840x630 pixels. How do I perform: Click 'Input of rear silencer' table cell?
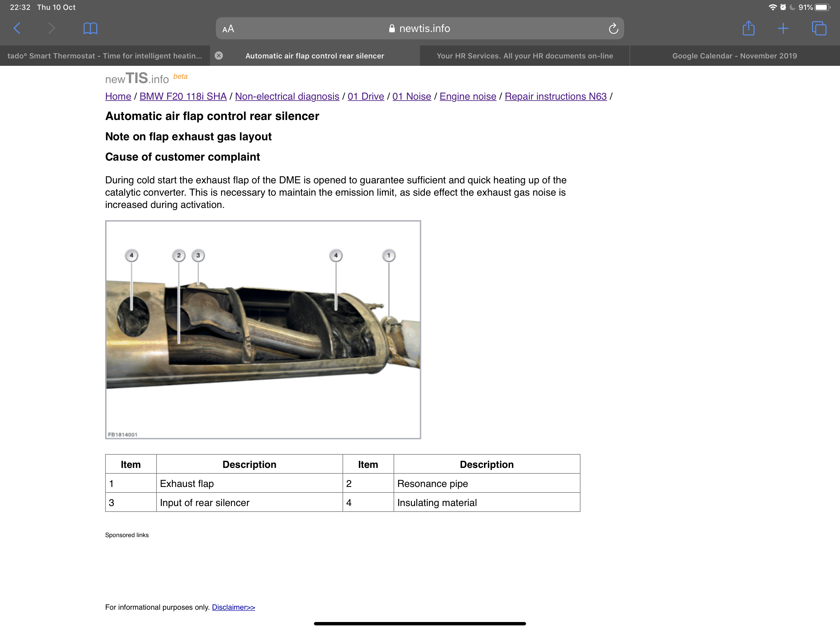pyautogui.click(x=249, y=503)
